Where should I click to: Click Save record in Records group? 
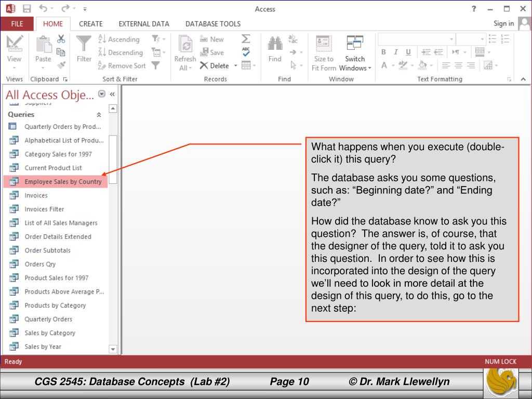[x=212, y=52]
